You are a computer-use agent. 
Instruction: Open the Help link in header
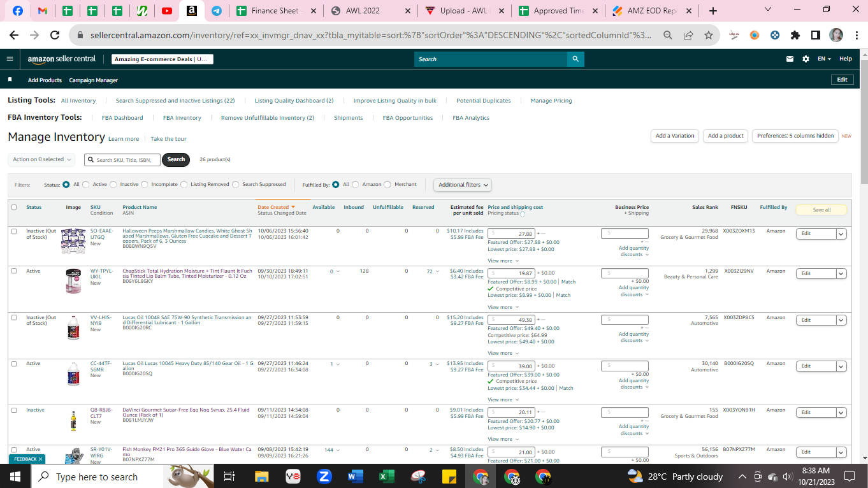(846, 59)
